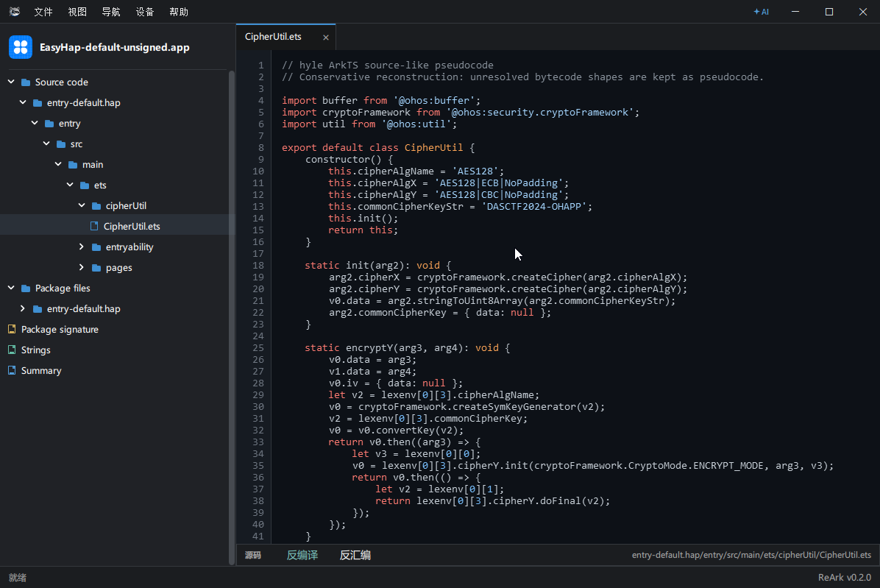The image size is (880, 588).
Task: Open the 导航 menu
Action: [111, 12]
